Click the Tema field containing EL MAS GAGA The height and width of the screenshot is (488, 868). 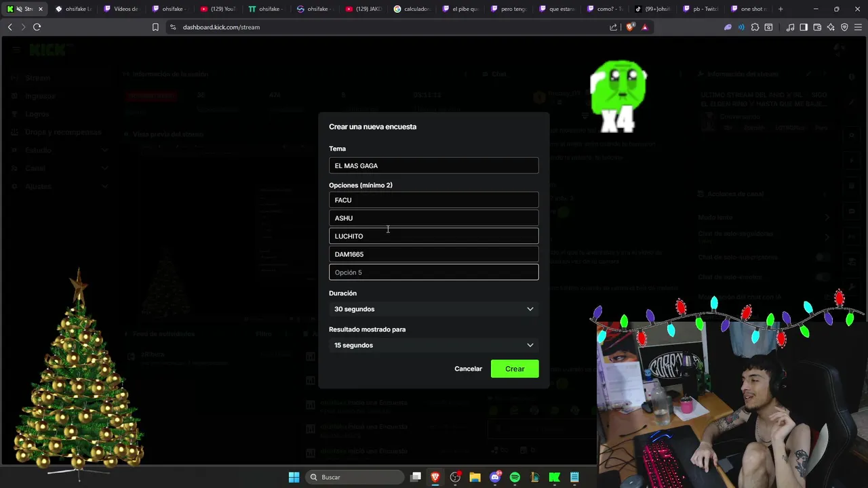pos(434,165)
